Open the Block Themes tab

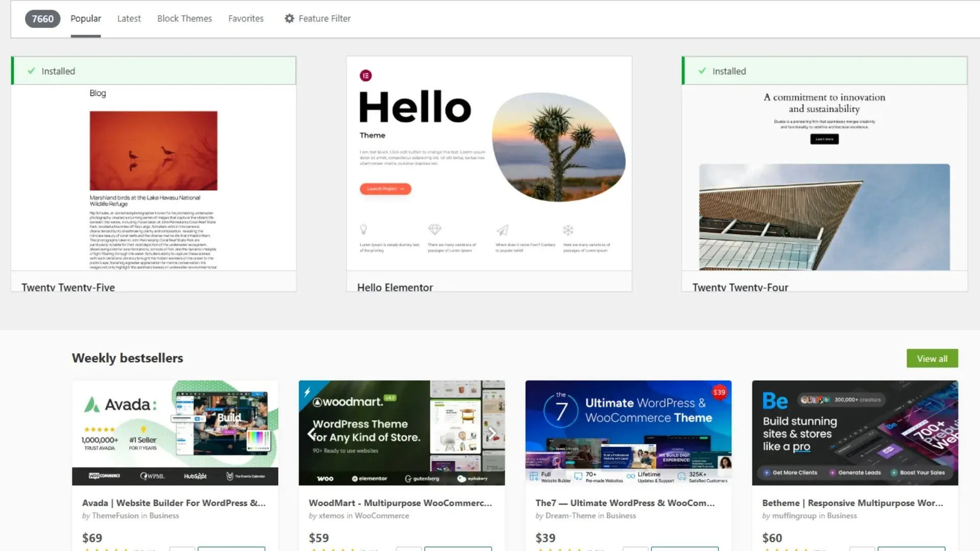[x=184, y=18]
